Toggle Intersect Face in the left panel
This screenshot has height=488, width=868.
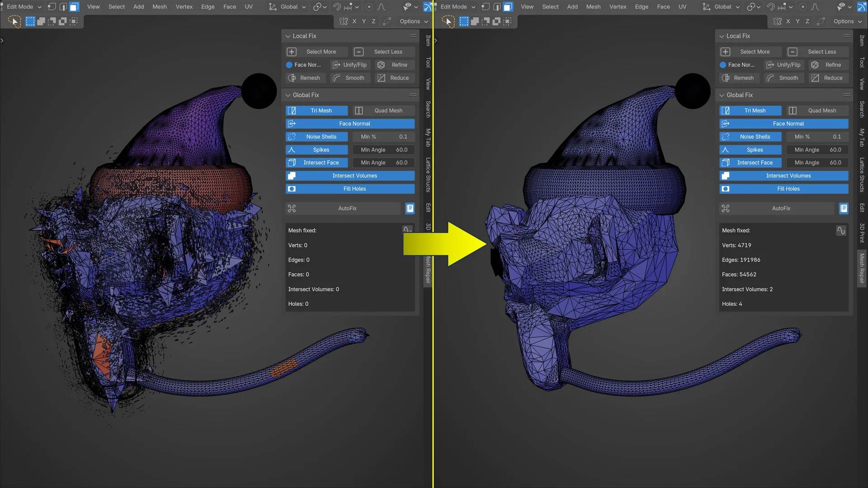pyautogui.click(x=316, y=163)
